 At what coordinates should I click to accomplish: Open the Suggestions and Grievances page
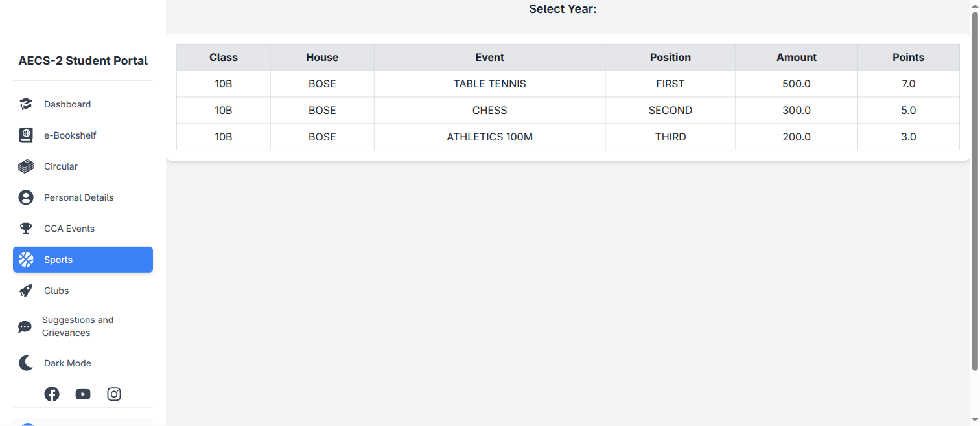pyautogui.click(x=78, y=326)
